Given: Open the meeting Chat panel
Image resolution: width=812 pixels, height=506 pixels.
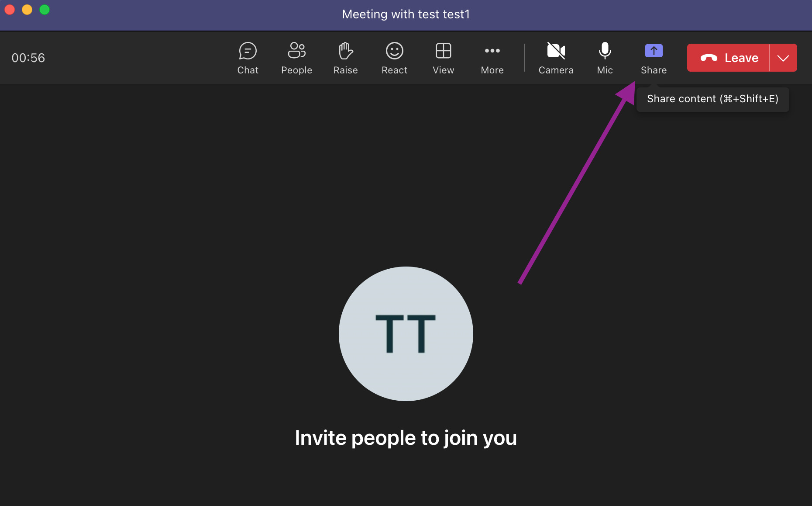Looking at the screenshot, I should coord(248,58).
